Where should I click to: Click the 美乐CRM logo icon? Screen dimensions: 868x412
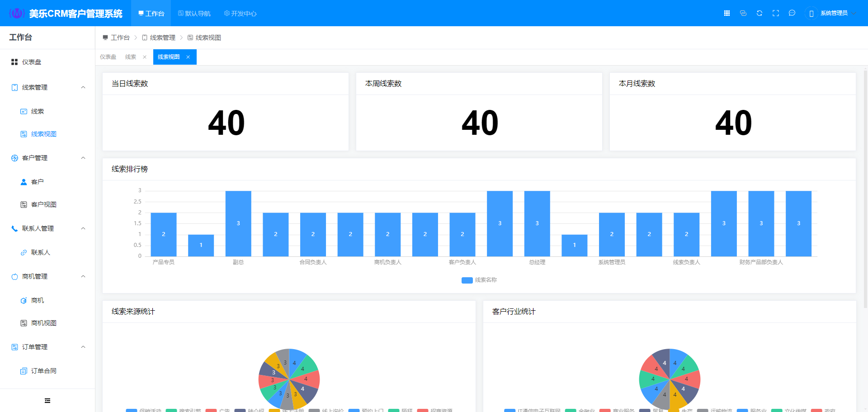(17, 13)
